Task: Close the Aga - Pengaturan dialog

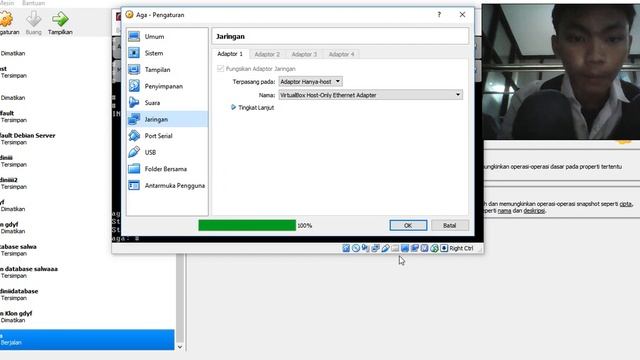Action: [462, 14]
